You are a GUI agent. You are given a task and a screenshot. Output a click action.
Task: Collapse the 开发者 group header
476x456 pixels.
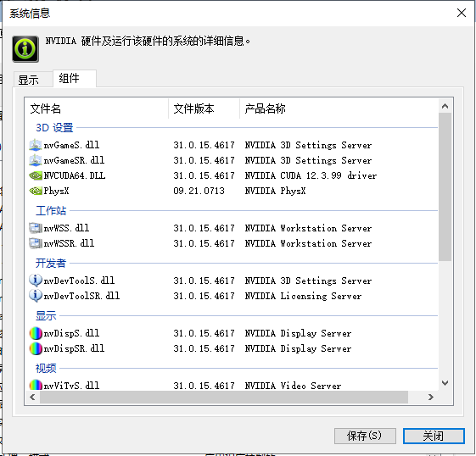(51, 263)
